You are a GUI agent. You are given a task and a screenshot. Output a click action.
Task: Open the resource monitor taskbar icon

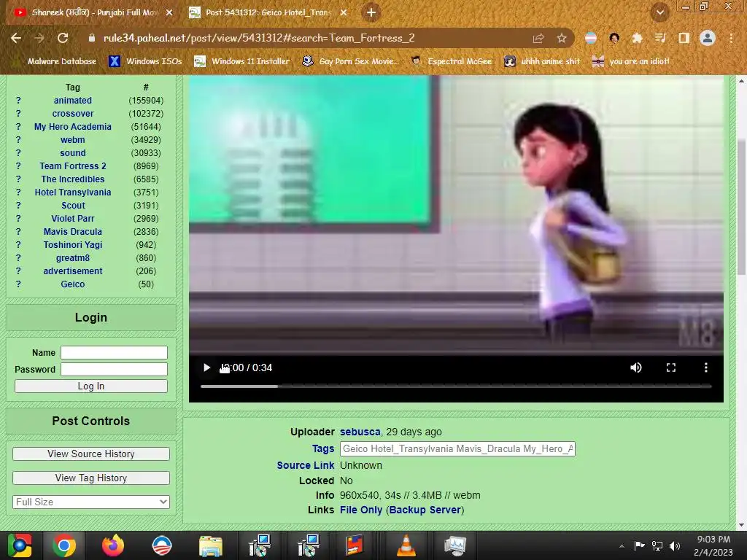click(454, 545)
